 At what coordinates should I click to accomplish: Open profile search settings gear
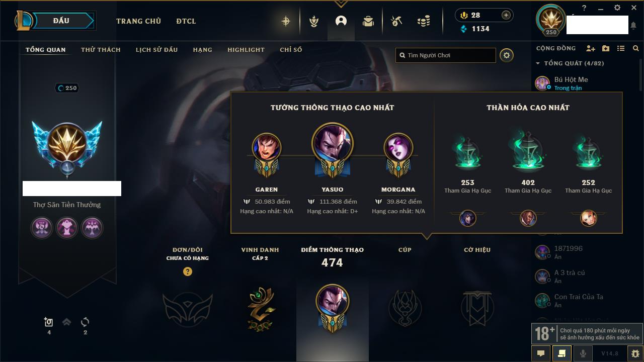tap(507, 55)
